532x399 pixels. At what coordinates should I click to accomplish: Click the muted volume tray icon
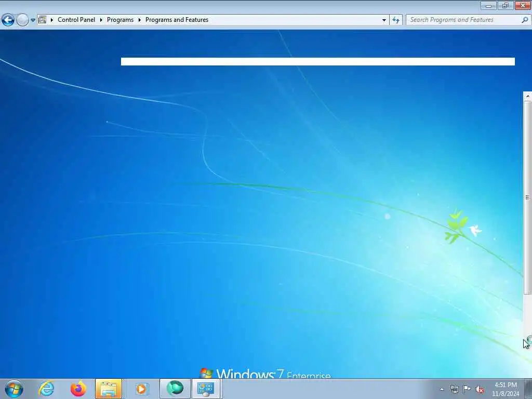(480, 389)
